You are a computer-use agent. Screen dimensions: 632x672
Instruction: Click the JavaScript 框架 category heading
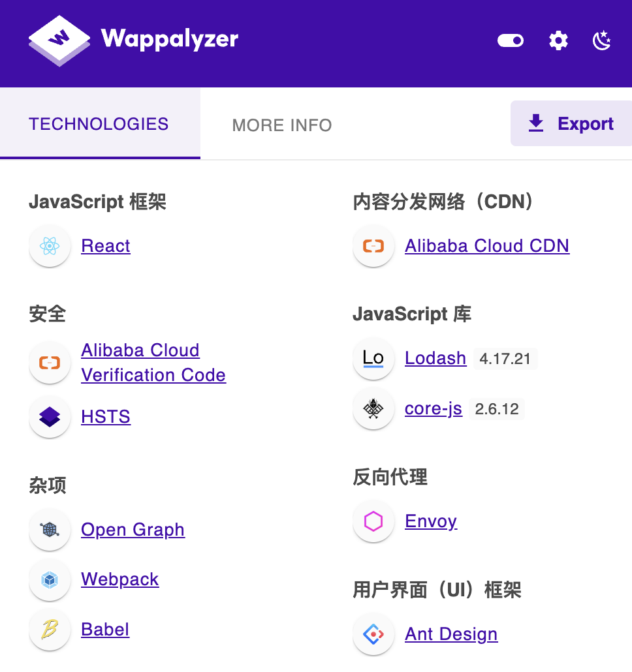[97, 202]
